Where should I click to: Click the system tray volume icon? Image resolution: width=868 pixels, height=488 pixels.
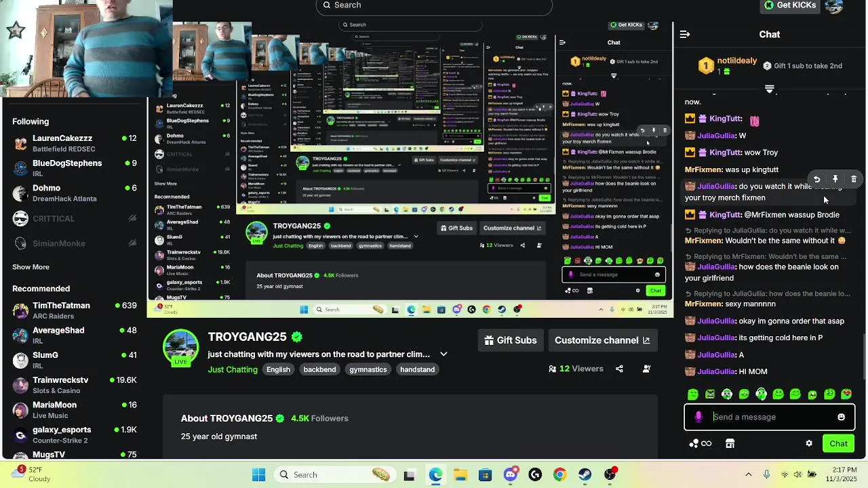(x=800, y=474)
